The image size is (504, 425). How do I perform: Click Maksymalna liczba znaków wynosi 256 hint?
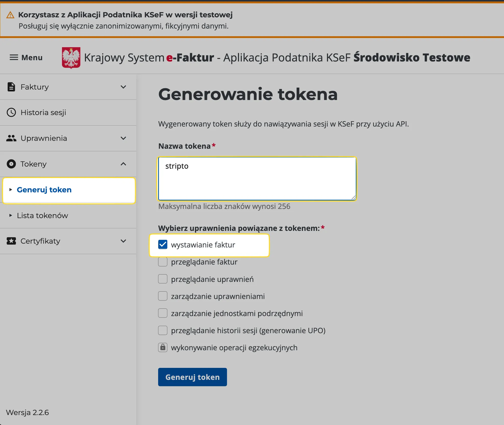pyautogui.click(x=224, y=206)
